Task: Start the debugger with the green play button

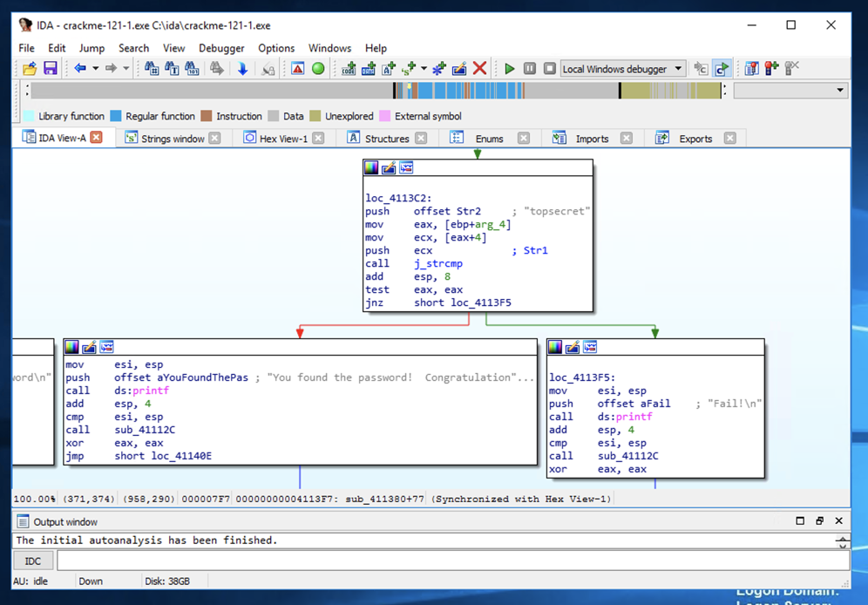Action: (510, 69)
